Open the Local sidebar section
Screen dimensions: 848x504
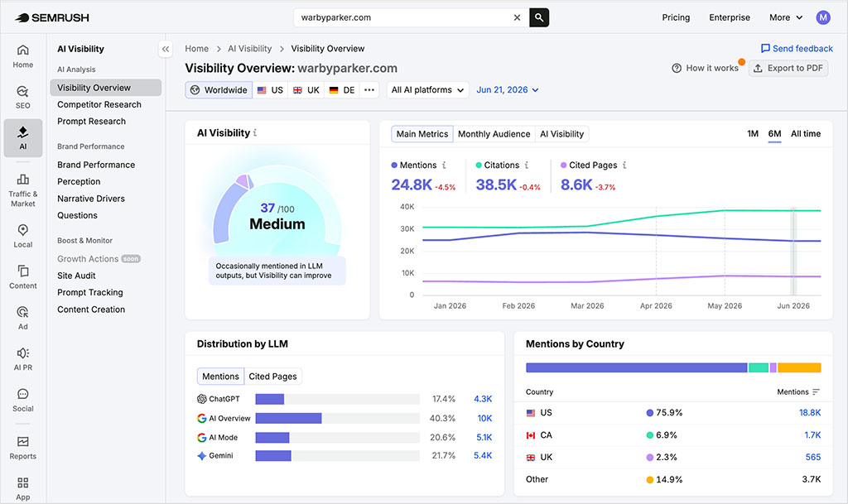coord(22,236)
